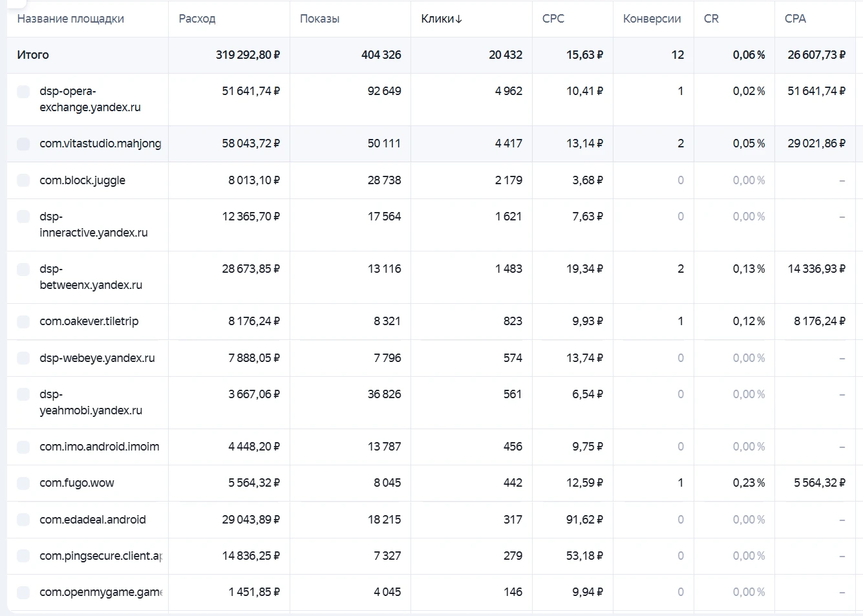The height and width of the screenshot is (616, 863).
Task: Mark the dsp-inneractive.yandex.ru checkbox
Action: (x=23, y=217)
